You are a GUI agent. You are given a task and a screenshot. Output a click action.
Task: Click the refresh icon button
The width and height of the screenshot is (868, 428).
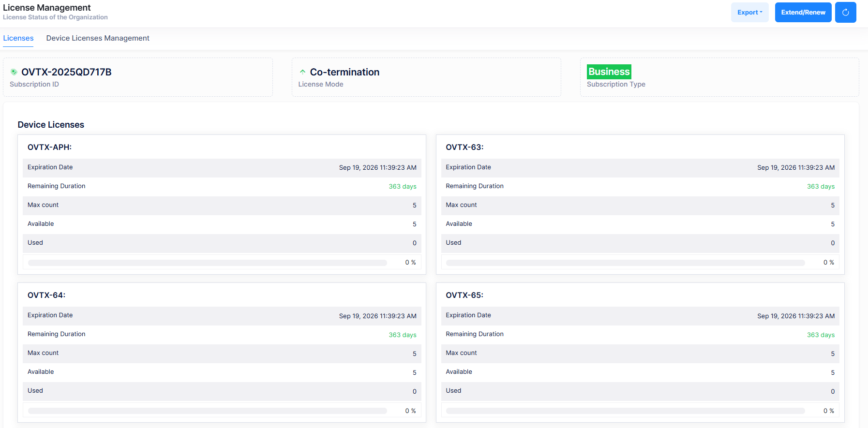845,13
